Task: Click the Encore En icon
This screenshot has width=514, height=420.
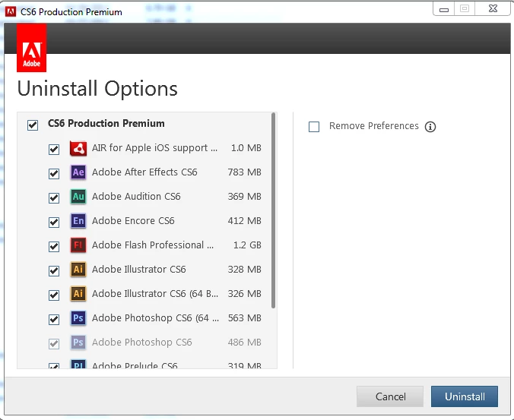Action: coord(78,221)
